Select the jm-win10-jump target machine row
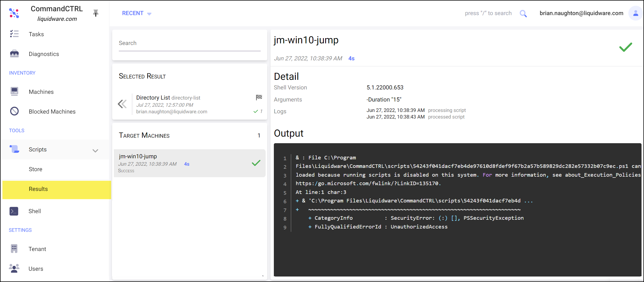The image size is (644, 282). [x=190, y=163]
